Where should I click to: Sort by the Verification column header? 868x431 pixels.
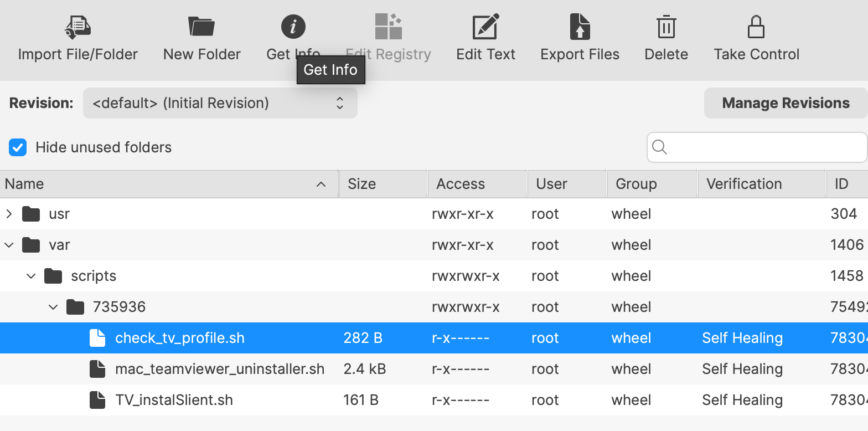click(x=762, y=184)
